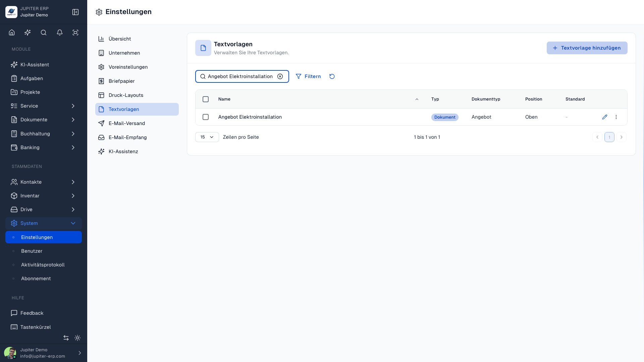Open E-Mail-Versand settings page

click(x=137, y=123)
